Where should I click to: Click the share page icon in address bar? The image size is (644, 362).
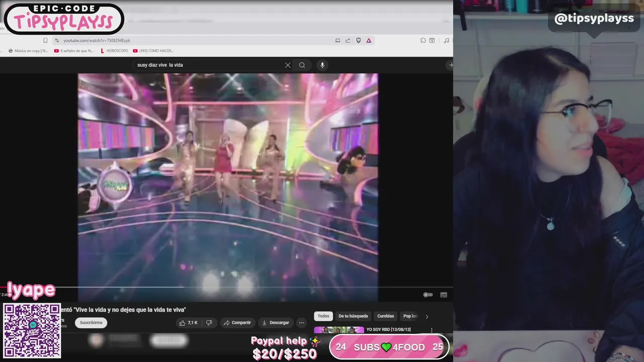click(x=348, y=40)
